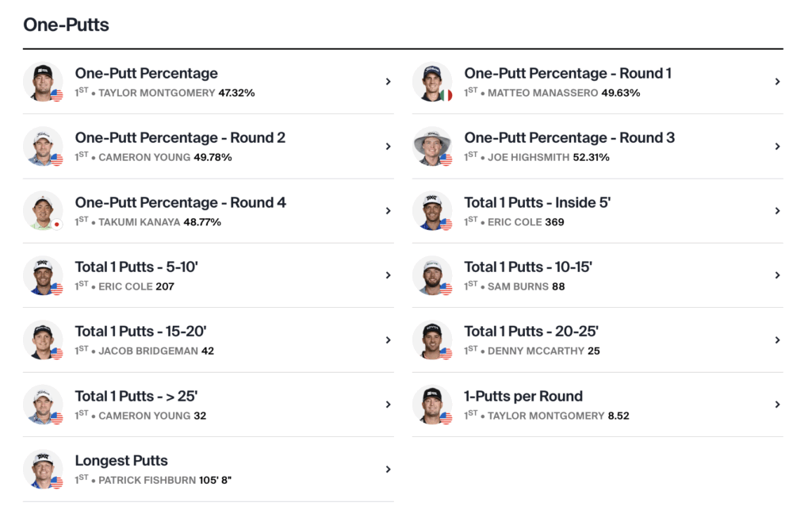Click Matteo Manassero's avatar with Italian flag
Screen dimensions: 812x518
[432, 82]
